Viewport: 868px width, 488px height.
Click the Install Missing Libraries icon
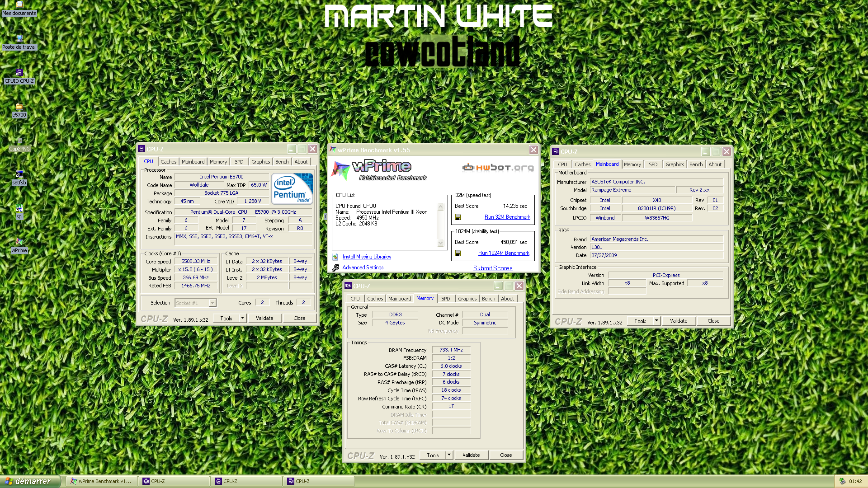click(335, 257)
